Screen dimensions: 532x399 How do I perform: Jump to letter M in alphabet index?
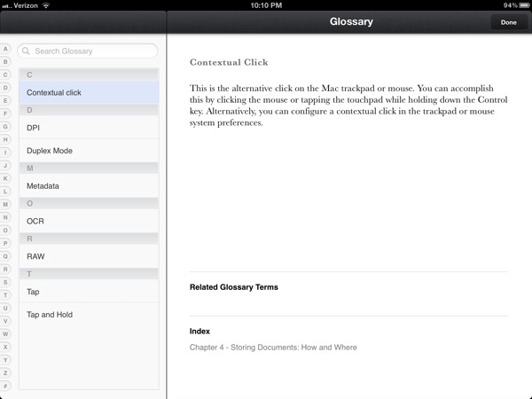5,204
